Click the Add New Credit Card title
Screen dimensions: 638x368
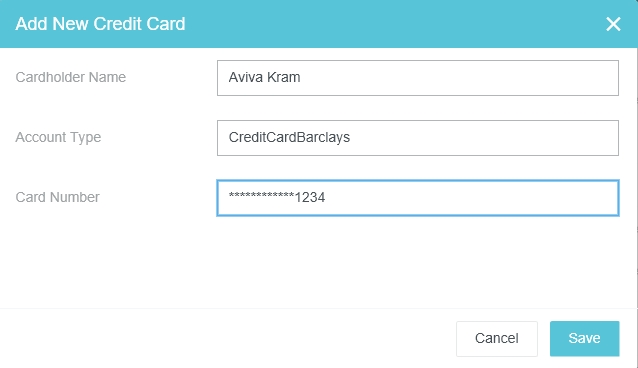pos(100,24)
